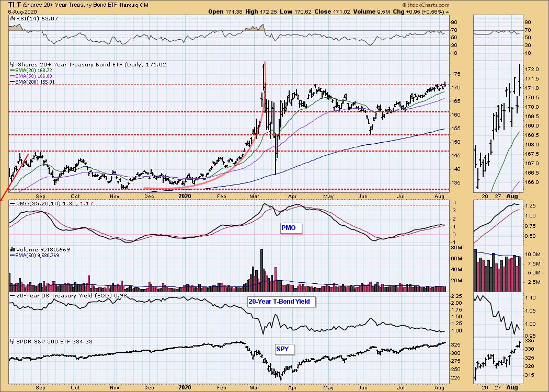The width and height of the screenshot is (549, 392).
Task: Click the 'Low 170.62' value
Action: point(296,11)
